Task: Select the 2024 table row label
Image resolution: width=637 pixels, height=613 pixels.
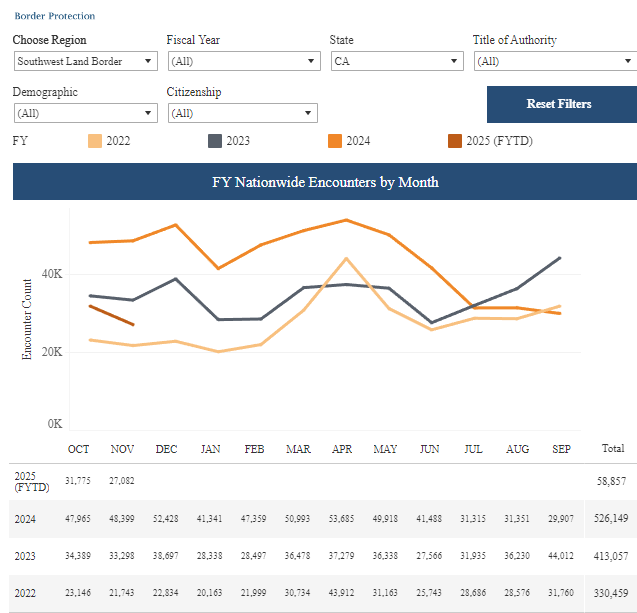Action: [25, 519]
